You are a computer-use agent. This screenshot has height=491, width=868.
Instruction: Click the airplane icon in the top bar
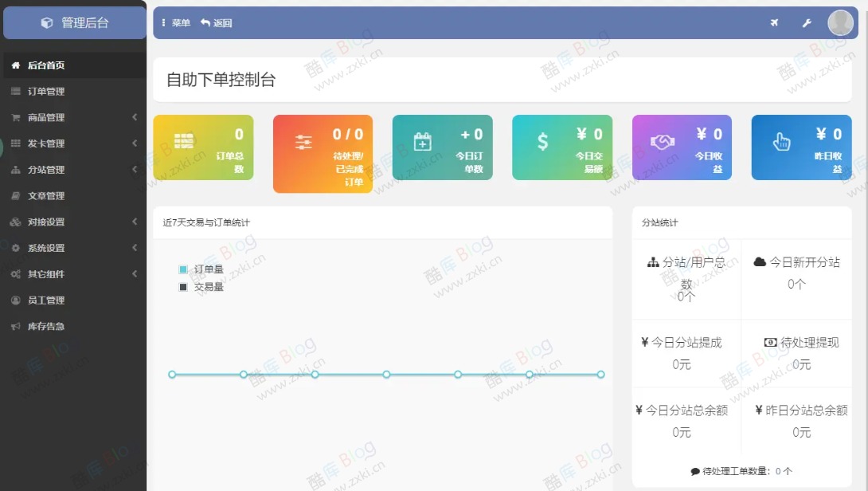pos(774,22)
